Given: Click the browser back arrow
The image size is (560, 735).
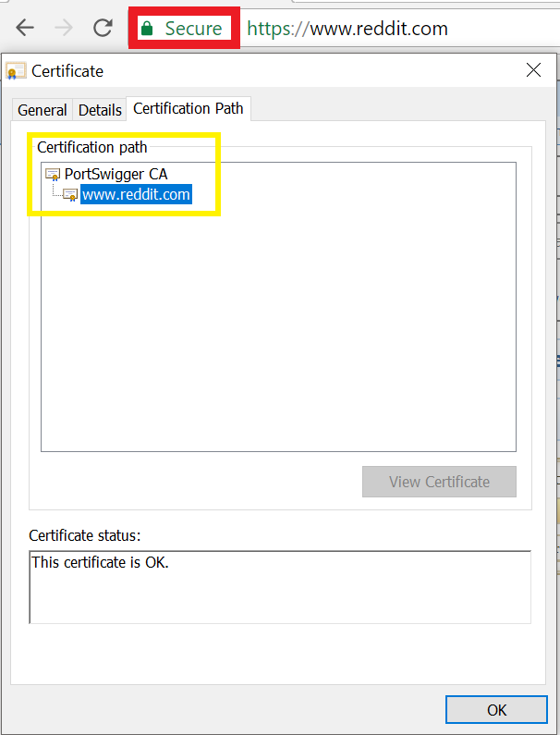Looking at the screenshot, I should (x=25, y=28).
